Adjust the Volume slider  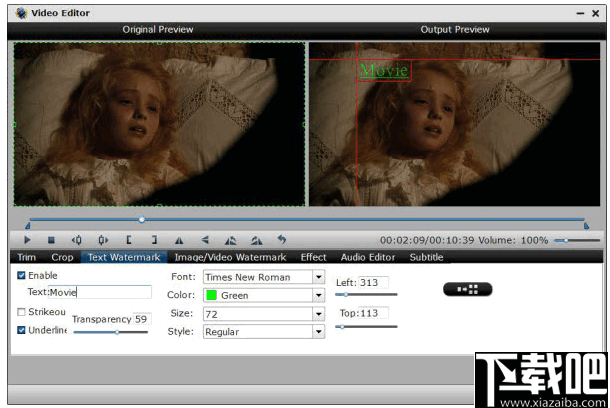tap(577, 240)
